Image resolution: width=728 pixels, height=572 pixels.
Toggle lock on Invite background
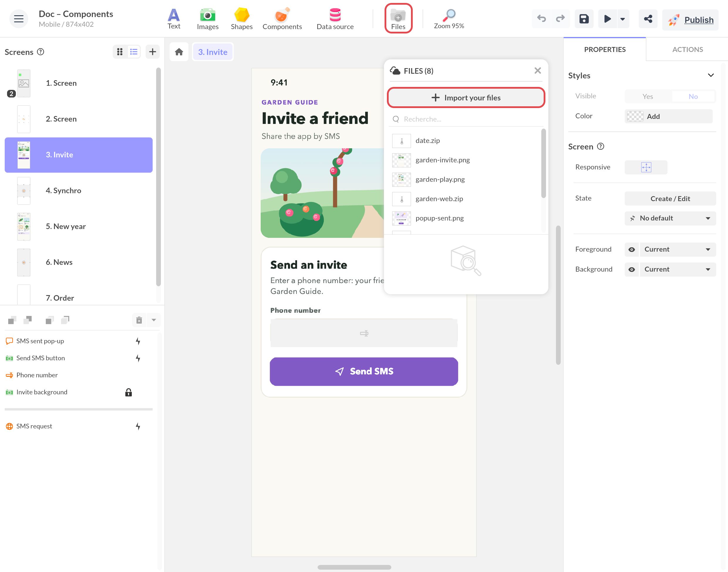[x=129, y=392]
